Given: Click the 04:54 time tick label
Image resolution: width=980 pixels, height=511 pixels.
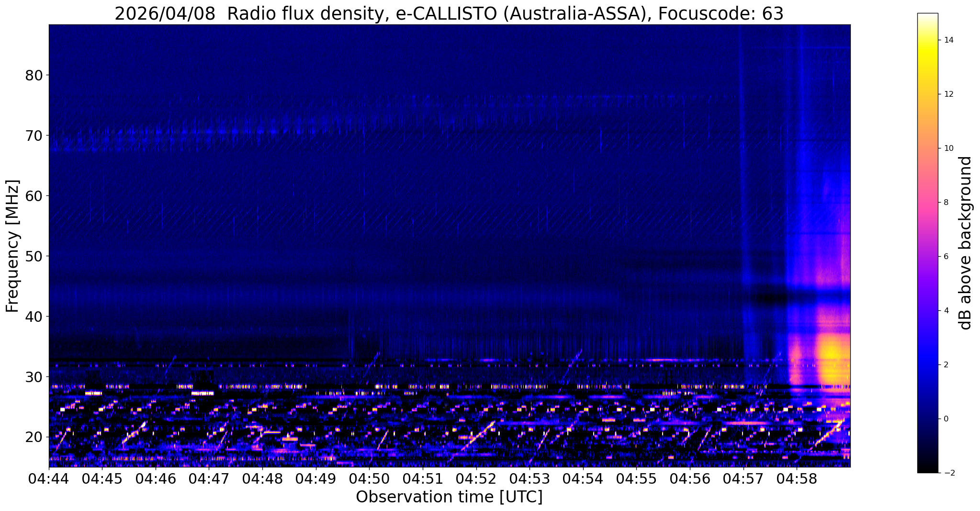Looking at the screenshot, I should click(583, 478).
